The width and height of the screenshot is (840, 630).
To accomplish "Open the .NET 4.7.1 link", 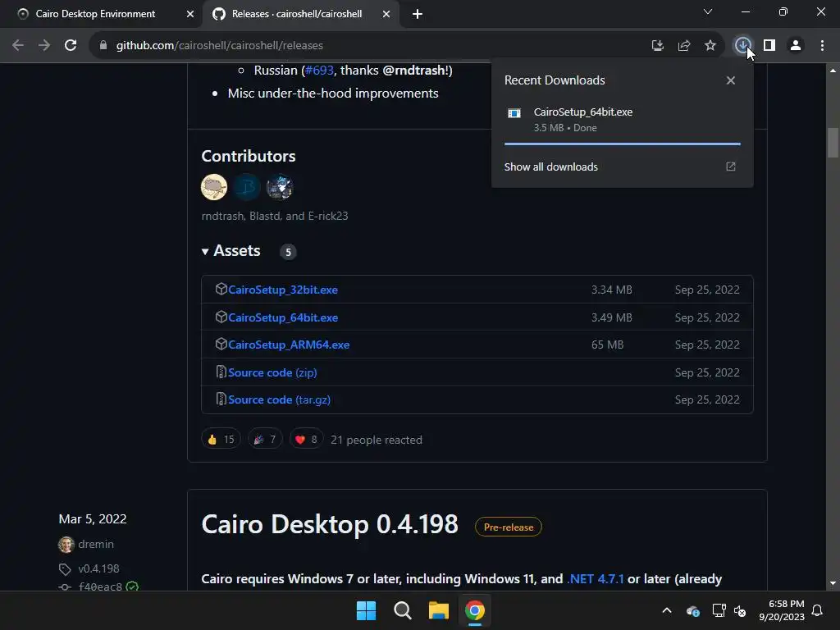I will coord(596,579).
